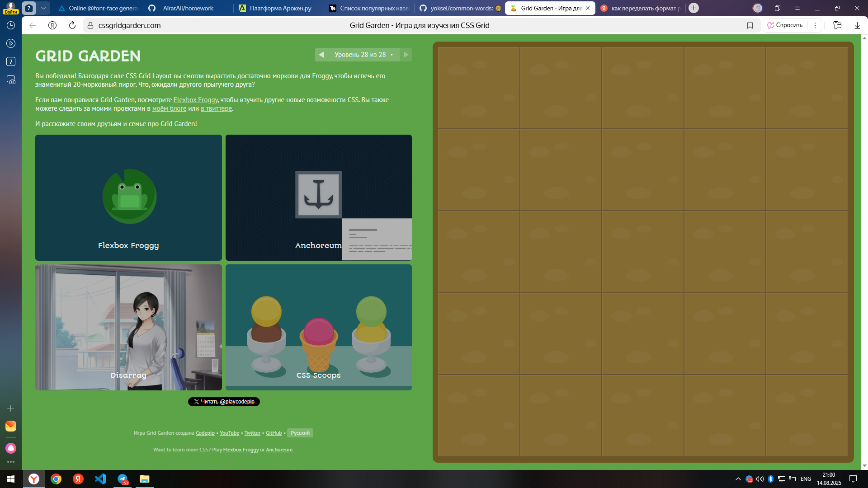Open history clock icon in sidebar

(11, 25)
